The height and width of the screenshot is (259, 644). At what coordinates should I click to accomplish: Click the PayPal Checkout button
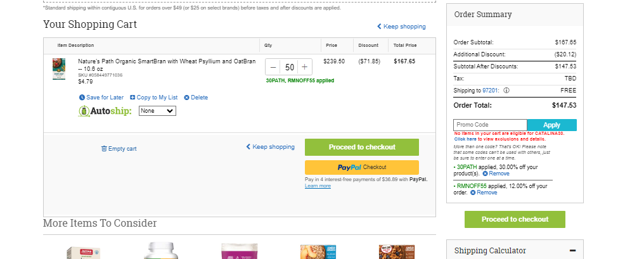point(362,167)
